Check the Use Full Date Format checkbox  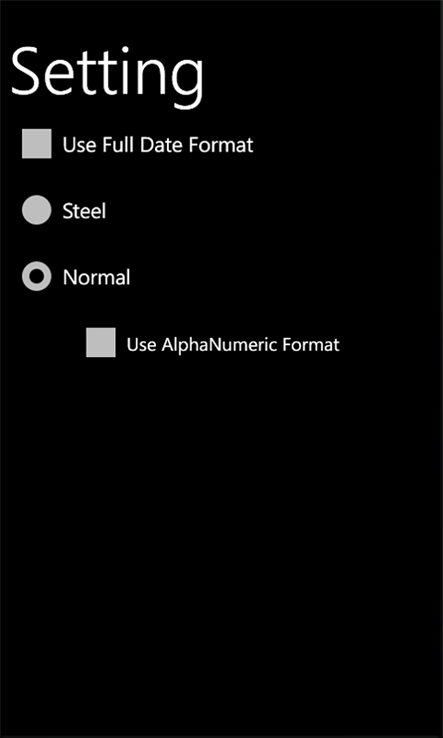pyautogui.click(x=37, y=144)
